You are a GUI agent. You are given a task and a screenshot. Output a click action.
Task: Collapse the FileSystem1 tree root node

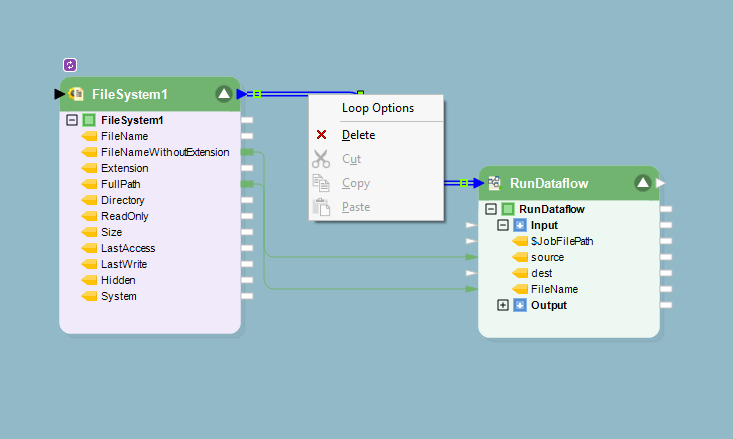tap(72, 120)
